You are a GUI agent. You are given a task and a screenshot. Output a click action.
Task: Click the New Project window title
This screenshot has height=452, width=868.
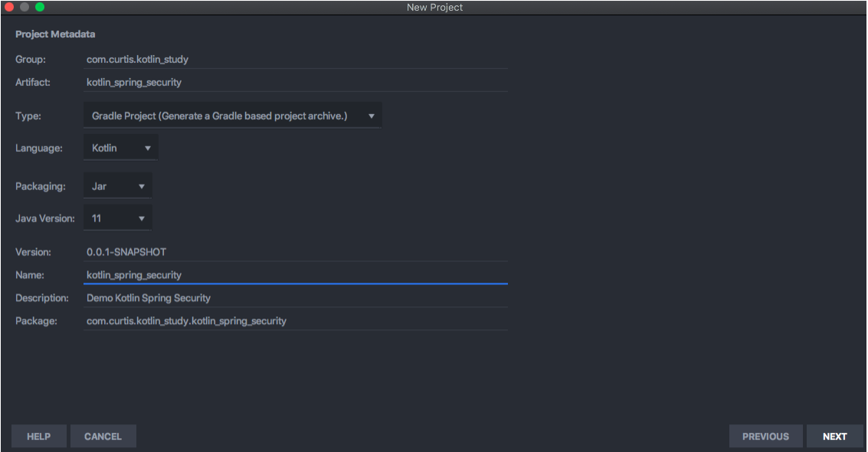[x=434, y=7]
